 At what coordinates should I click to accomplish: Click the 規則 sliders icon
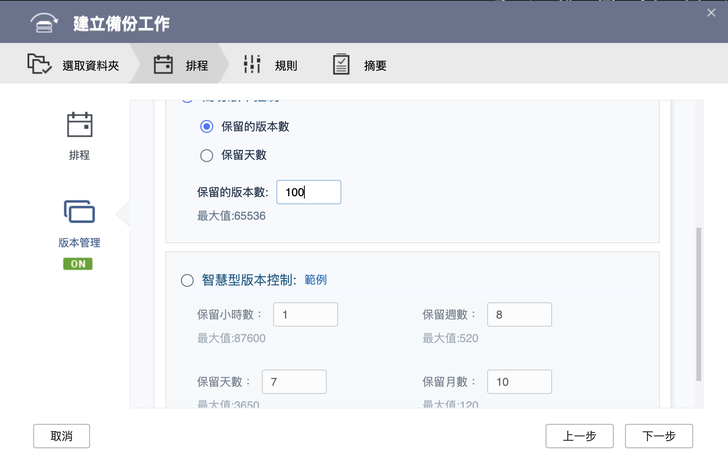(252, 65)
